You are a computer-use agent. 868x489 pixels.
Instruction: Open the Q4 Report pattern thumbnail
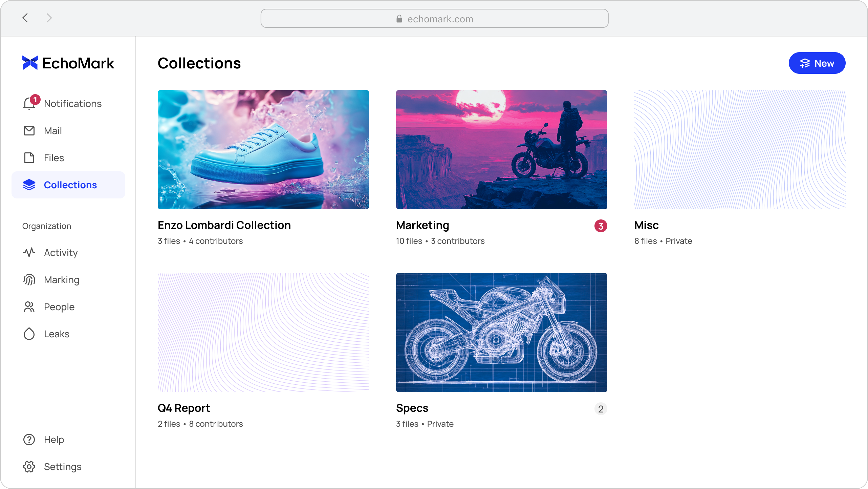click(x=263, y=333)
